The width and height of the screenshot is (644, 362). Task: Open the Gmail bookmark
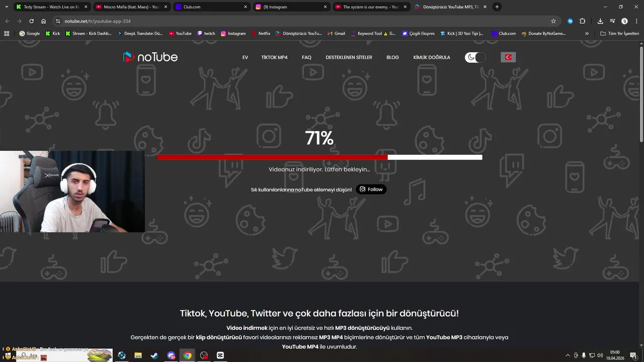tap(336, 34)
